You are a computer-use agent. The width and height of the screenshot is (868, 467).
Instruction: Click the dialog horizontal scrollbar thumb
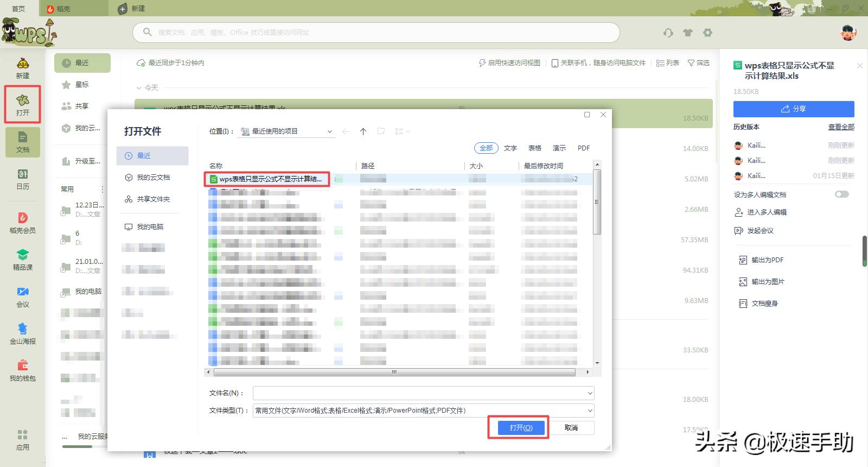394,373
